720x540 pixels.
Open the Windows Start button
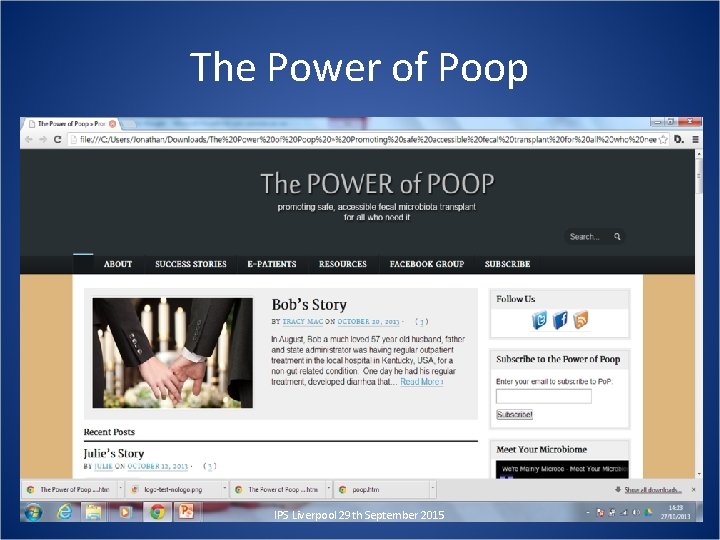click(x=33, y=512)
